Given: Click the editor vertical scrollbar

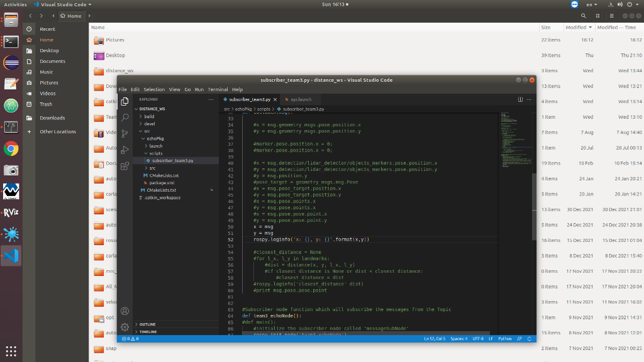Looking at the screenshot, I should click(534, 207).
